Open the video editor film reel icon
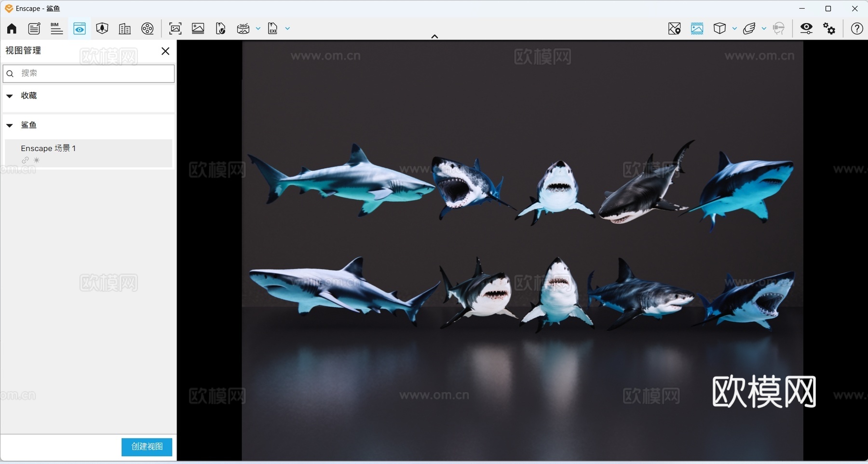The height and width of the screenshot is (464, 868). coord(148,28)
